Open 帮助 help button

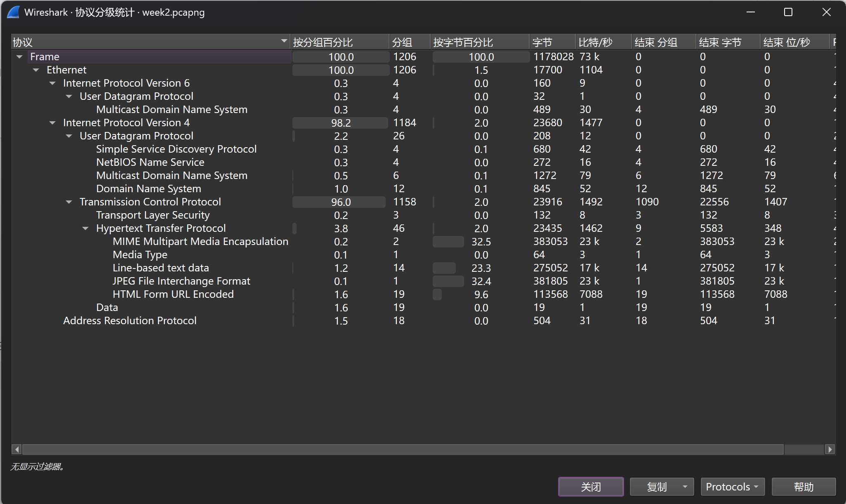click(x=804, y=487)
